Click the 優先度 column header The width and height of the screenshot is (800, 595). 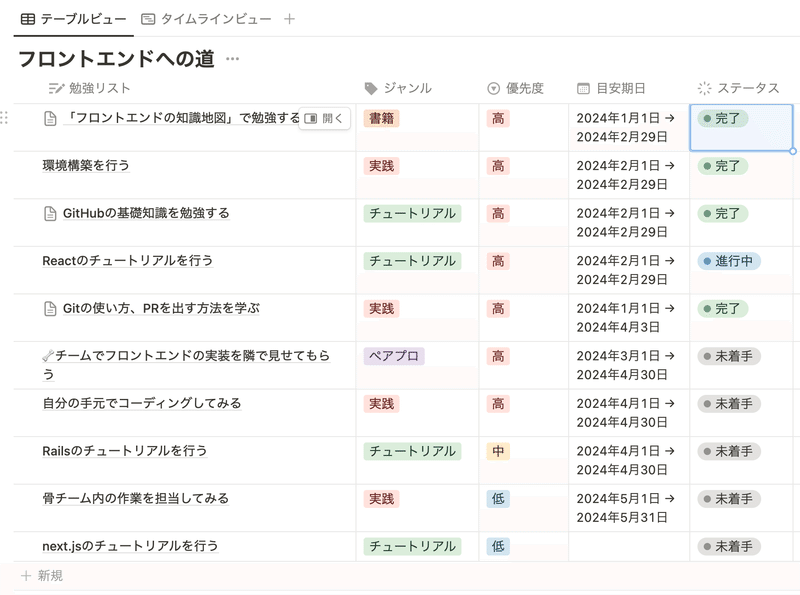coord(516,88)
